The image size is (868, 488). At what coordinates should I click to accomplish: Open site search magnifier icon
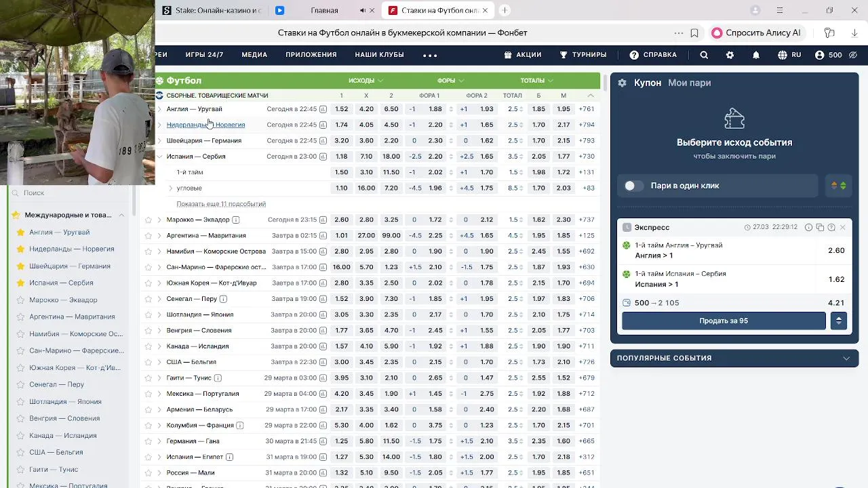pyautogui.click(x=704, y=55)
